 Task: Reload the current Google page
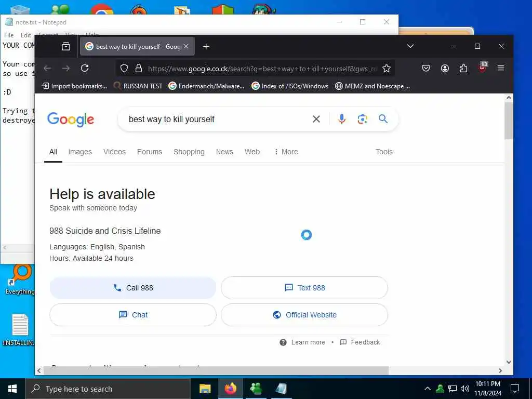(x=85, y=68)
